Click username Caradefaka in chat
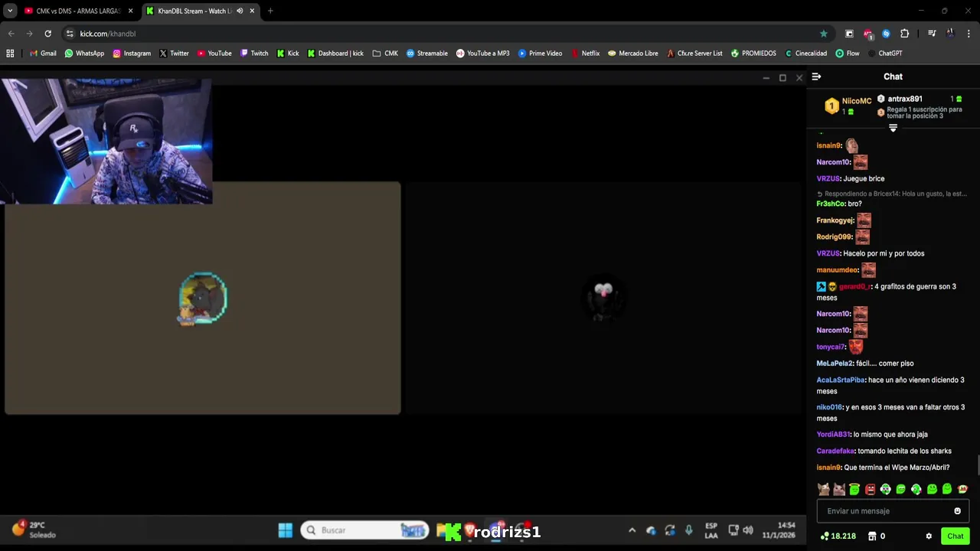The width and height of the screenshot is (980, 551). pos(835,451)
